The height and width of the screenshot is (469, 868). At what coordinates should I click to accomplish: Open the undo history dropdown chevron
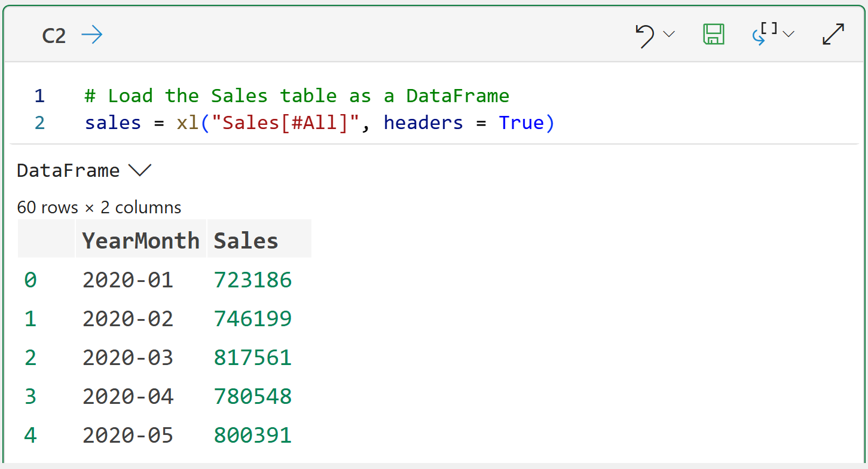669,35
